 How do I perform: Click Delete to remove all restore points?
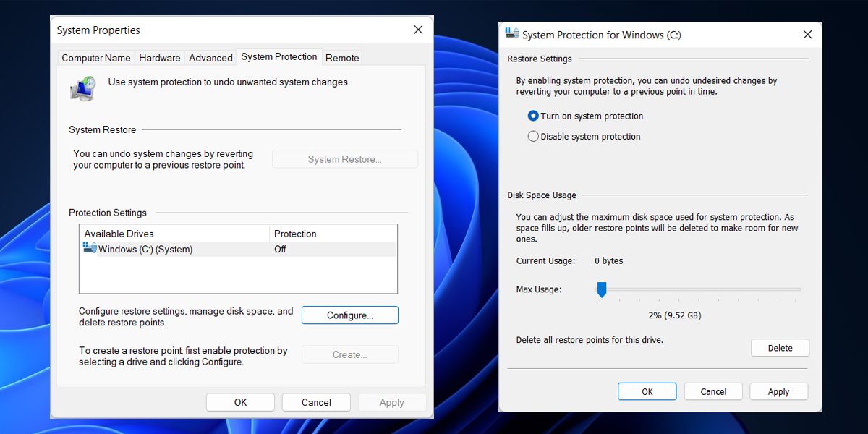pyautogui.click(x=780, y=347)
